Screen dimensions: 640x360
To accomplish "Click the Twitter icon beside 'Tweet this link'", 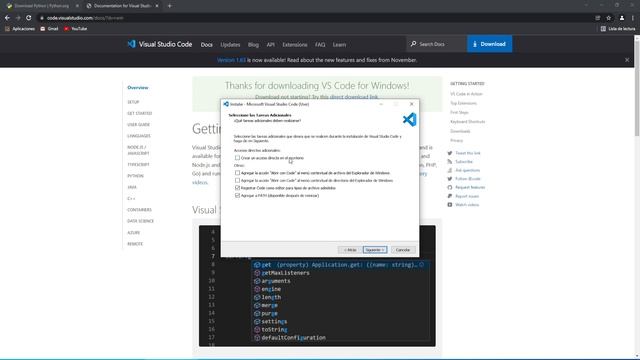I will 450,153.
